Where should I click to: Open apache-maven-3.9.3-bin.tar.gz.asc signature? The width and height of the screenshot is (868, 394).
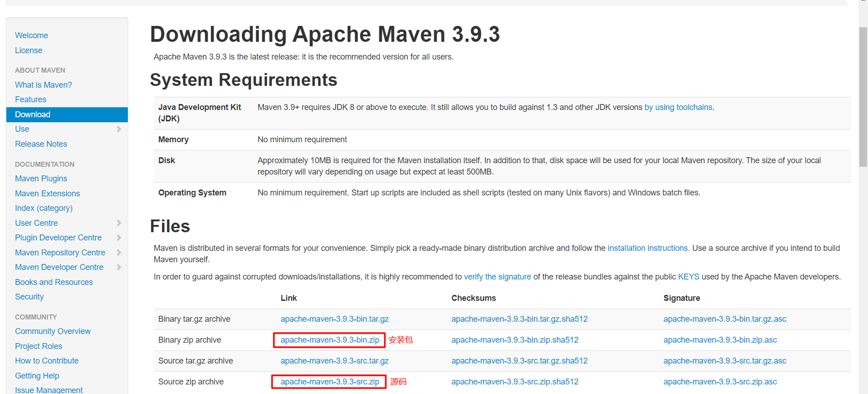(725, 319)
